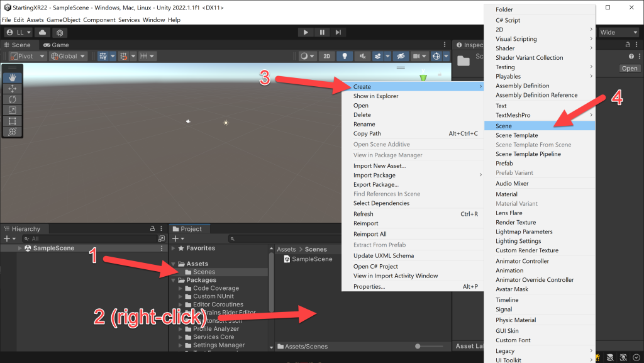Select the Move tool in Scene view
Viewport: 644px width, 363px height.
click(13, 88)
